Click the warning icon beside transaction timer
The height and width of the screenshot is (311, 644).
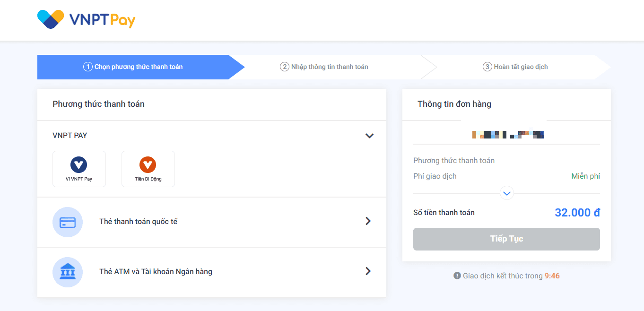[x=457, y=276]
